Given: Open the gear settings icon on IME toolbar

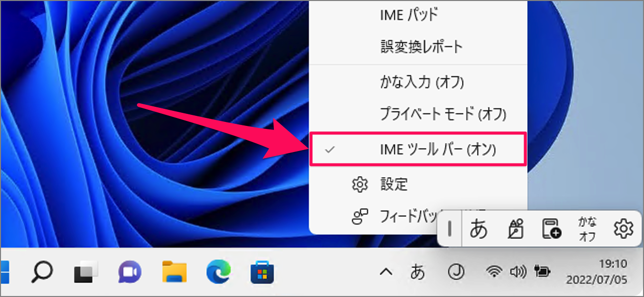Looking at the screenshot, I should (x=623, y=229).
